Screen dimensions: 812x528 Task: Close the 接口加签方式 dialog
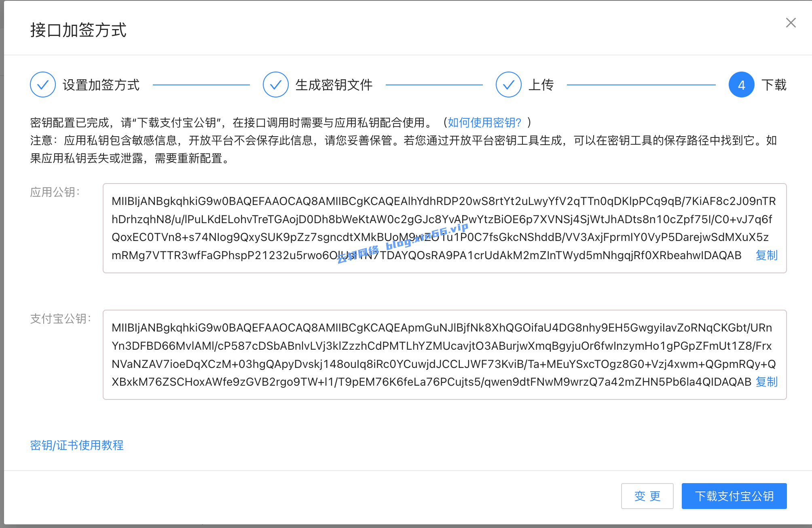point(791,23)
